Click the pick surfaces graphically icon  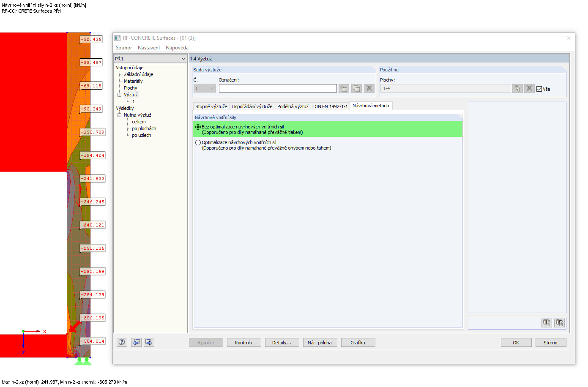coord(517,88)
